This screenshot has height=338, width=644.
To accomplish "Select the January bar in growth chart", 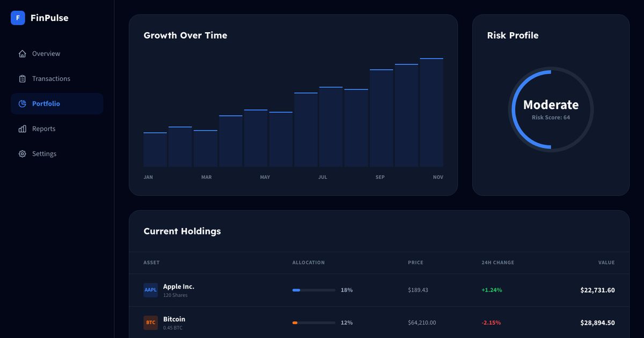I will [155, 150].
